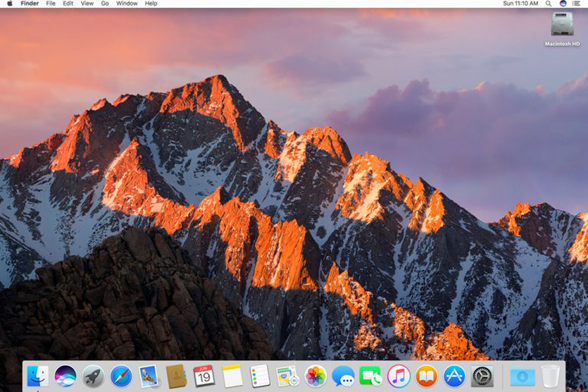588x392 pixels.
Task: Launch Messages from the Dock
Action: coord(343,376)
